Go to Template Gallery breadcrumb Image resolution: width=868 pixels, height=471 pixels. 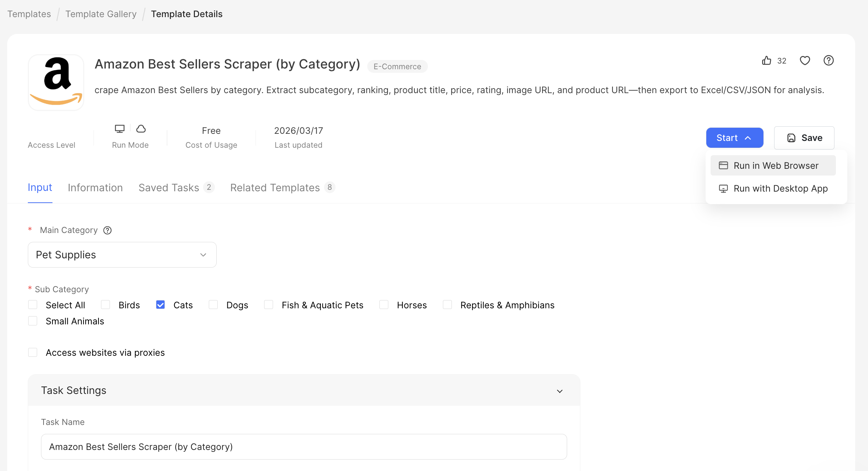pyautogui.click(x=101, y=14)
